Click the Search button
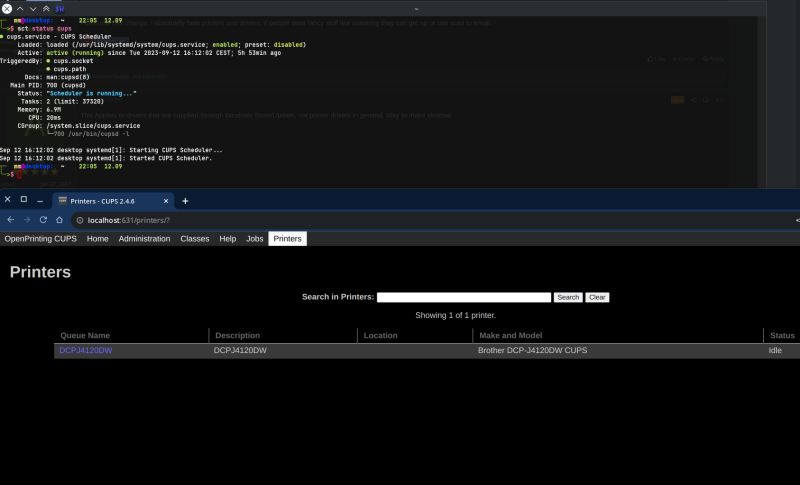 coord(568,297)
